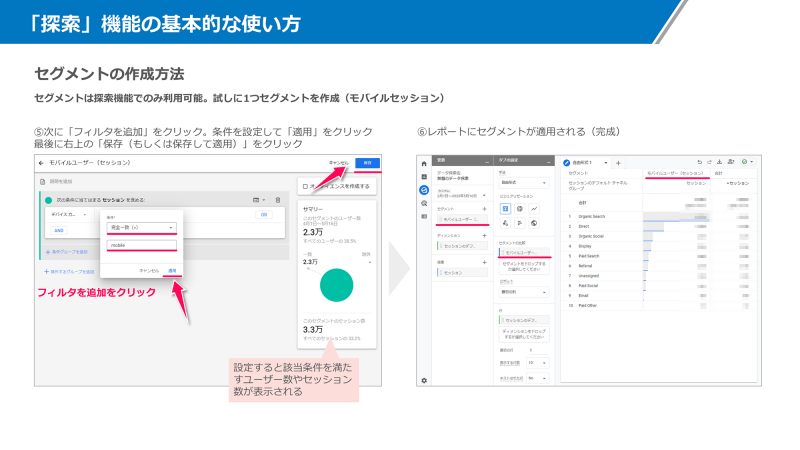Select the Explore icon in left sidebar
The image size is (800, 450).
424,189
